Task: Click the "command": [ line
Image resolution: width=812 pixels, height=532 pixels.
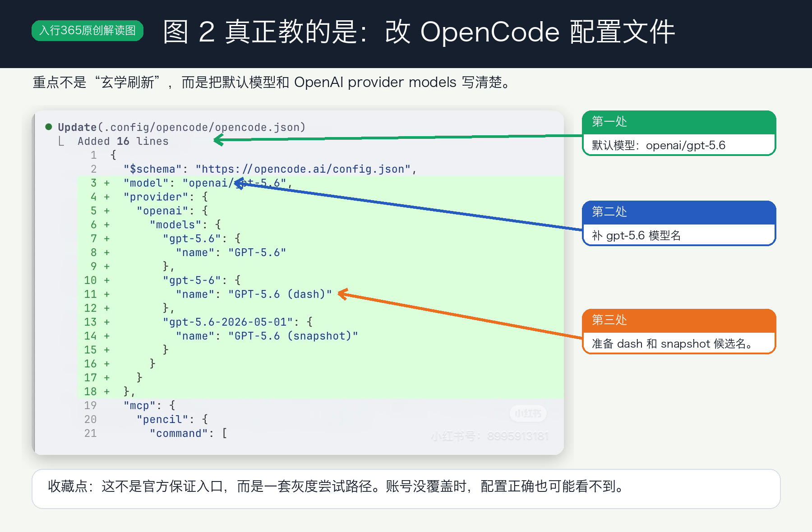Action: pos(189,434)
